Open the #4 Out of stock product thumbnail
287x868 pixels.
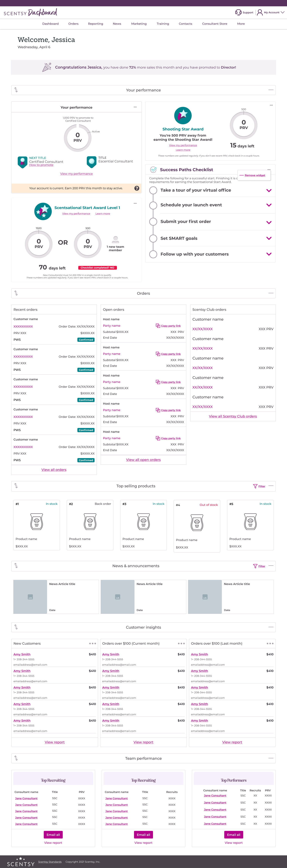[197, 523]
